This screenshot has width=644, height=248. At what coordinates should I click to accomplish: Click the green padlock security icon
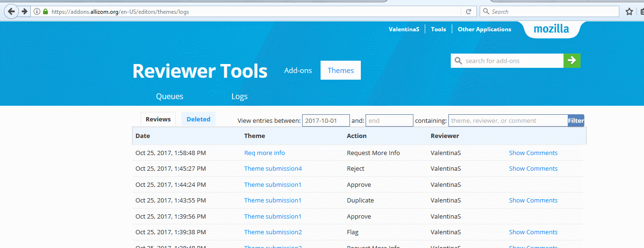point(45,11)
